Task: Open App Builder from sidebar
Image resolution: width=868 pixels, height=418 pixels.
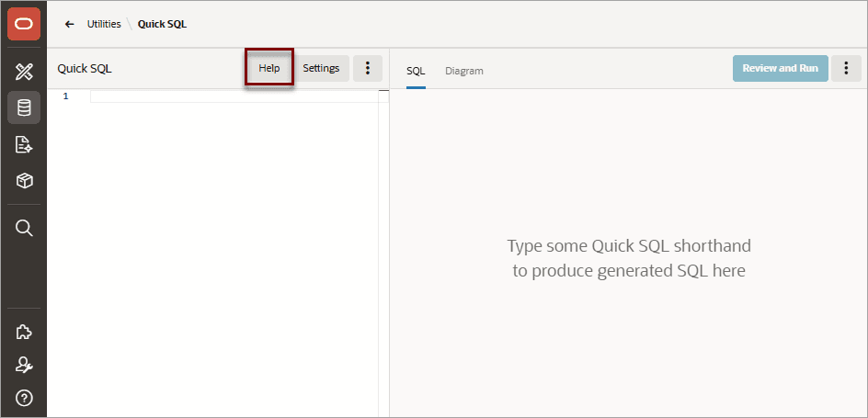Action: [x=24, y=72]
